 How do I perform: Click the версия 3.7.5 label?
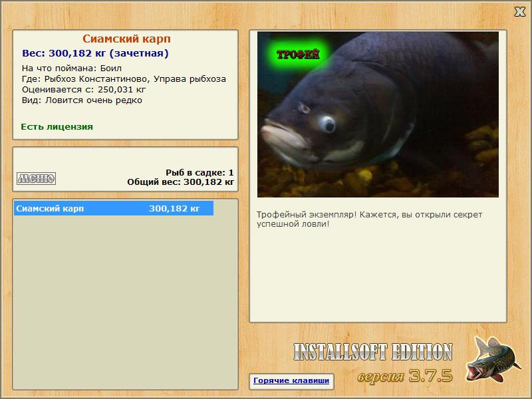(405, 376)
